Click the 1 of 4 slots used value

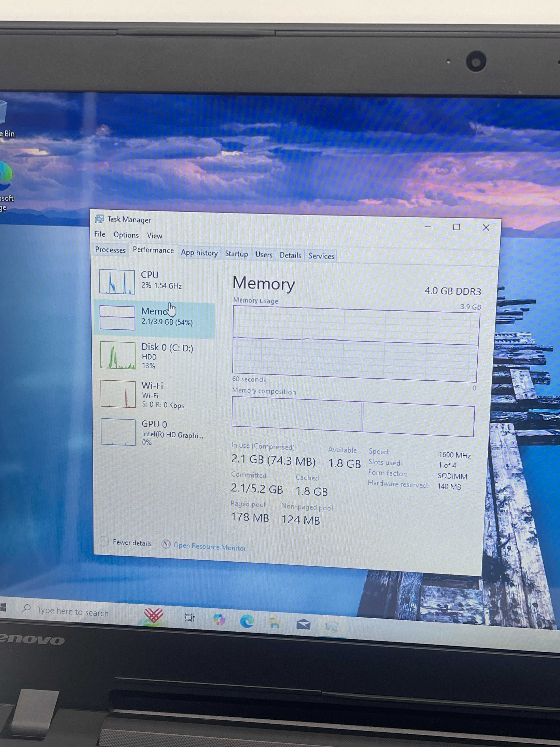coord(447,465)
